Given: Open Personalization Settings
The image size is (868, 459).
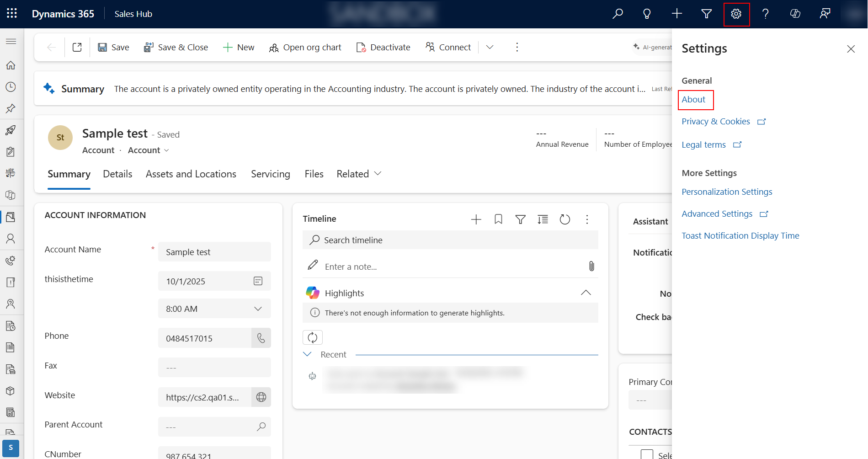Looking at the screenshot, I should point(727,192).
